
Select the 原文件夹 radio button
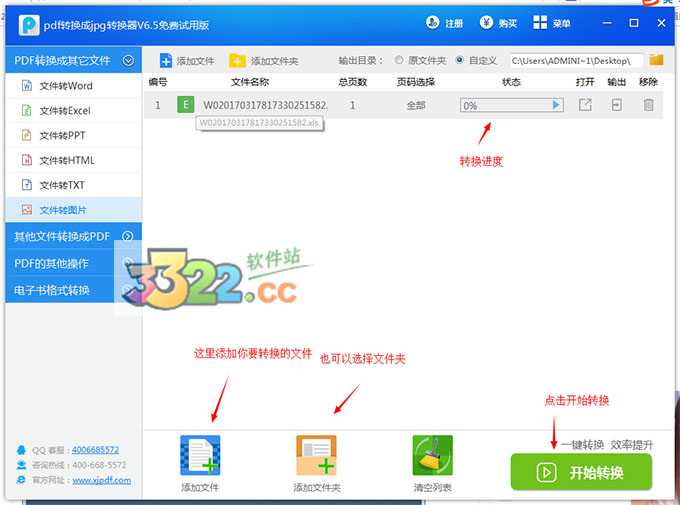(x=399, y=60)
